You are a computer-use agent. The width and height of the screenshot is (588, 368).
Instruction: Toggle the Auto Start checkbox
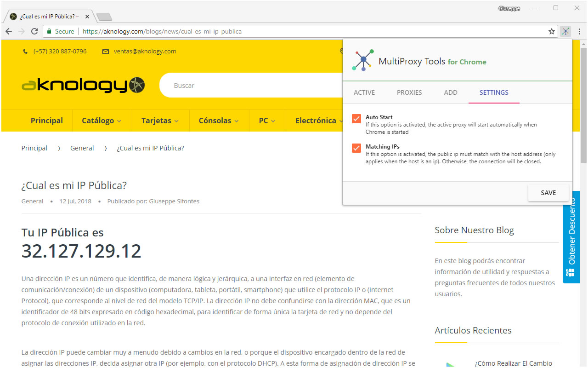click(x=356, y=119)
